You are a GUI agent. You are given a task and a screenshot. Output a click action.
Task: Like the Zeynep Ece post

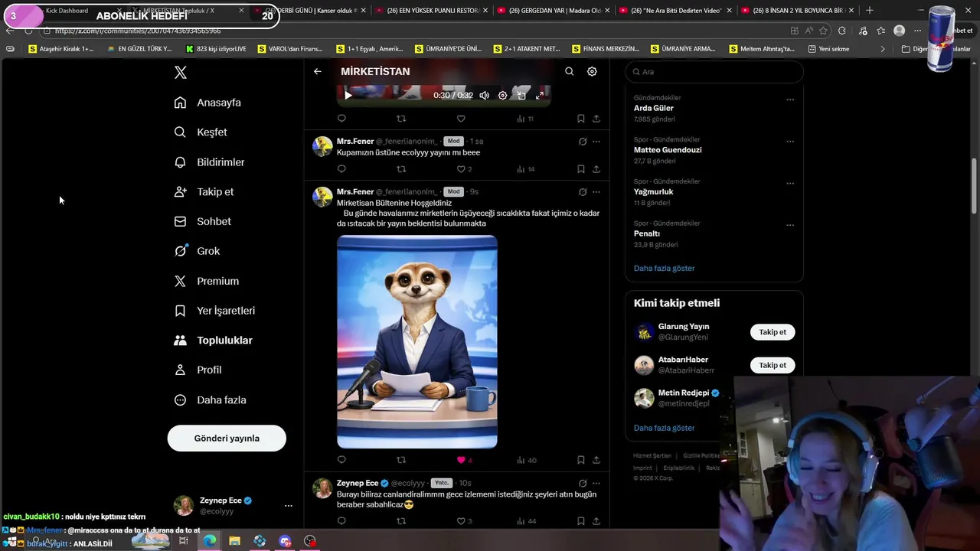coord(461,521)
